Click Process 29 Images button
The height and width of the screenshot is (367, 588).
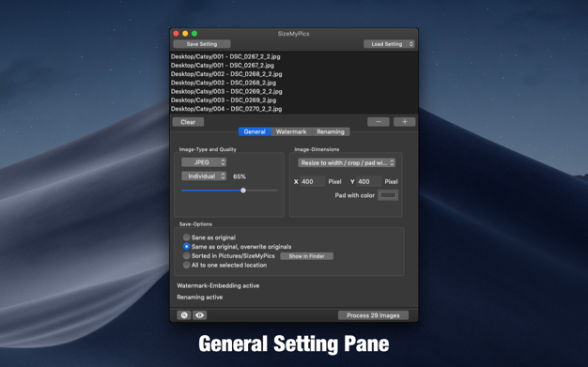[x=373, y=315]
